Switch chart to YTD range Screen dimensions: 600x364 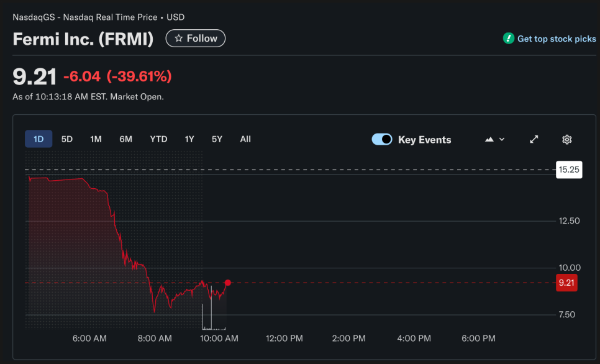click(158, 139)
